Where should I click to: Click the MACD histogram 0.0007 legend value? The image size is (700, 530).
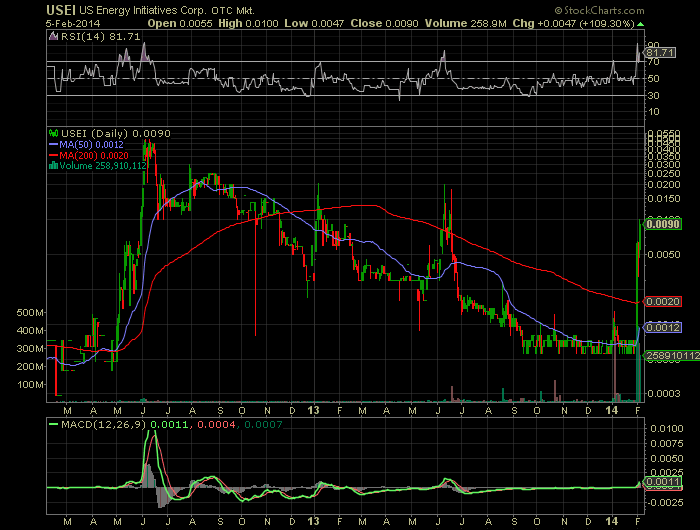pos(263,424)
